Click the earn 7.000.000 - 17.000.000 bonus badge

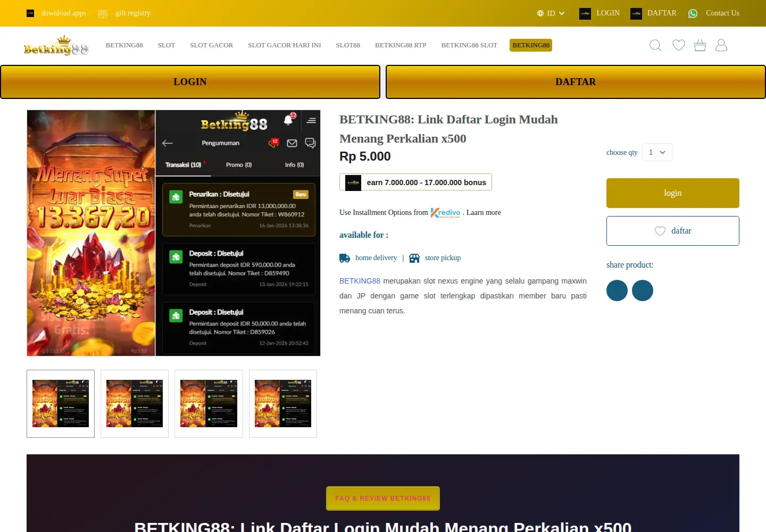tap(416, 182)
